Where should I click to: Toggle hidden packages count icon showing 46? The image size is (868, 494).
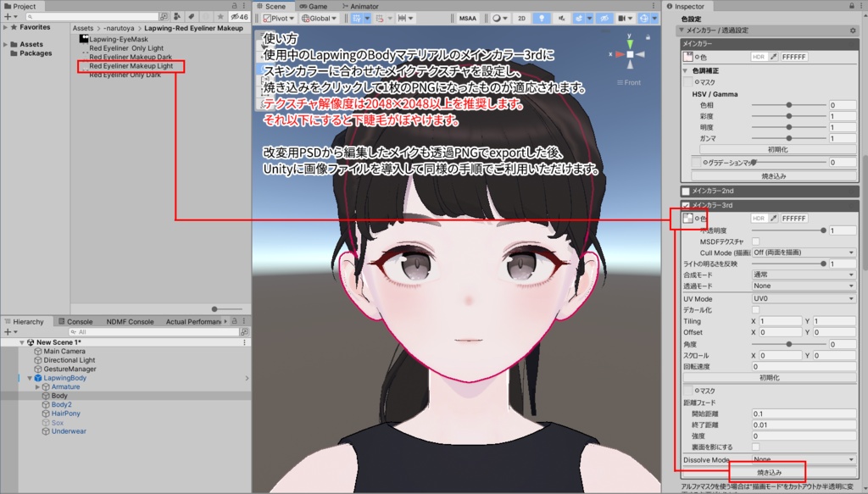[239, 17]
